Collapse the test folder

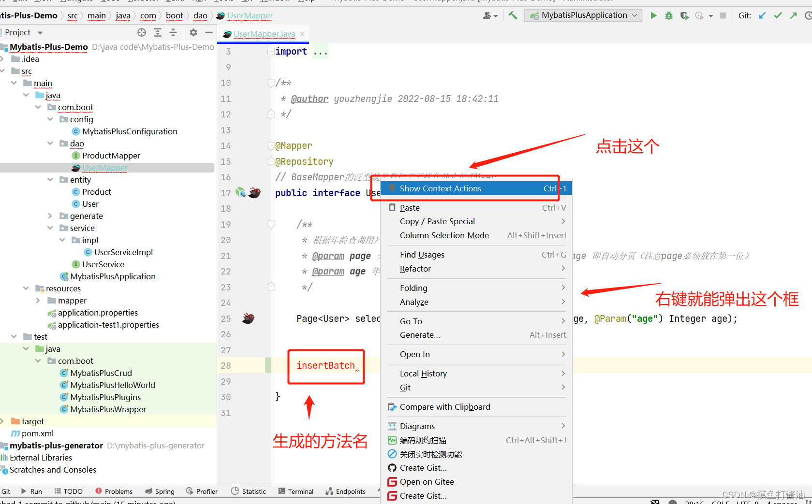click(14, 337)
